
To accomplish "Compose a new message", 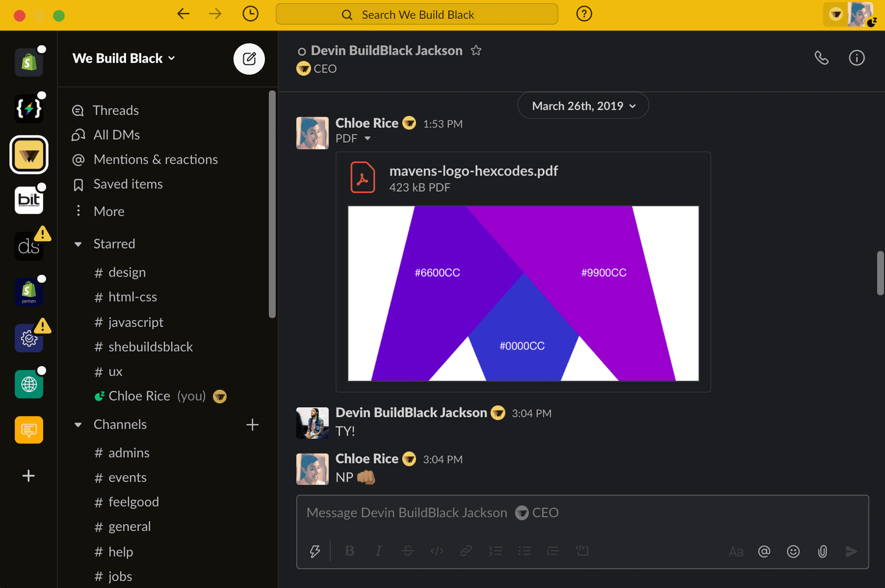I will 249,59.
